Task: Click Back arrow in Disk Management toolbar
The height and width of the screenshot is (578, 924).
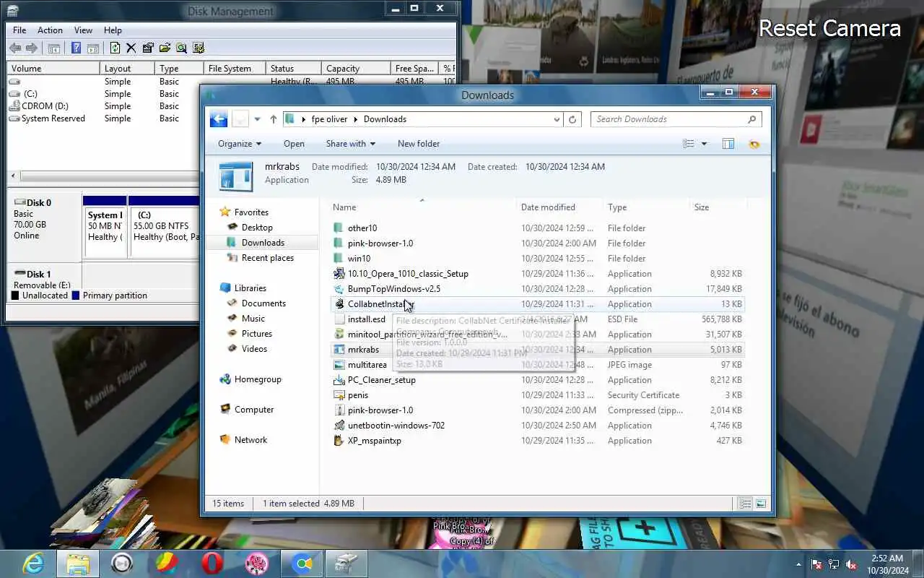Action: 15,48
